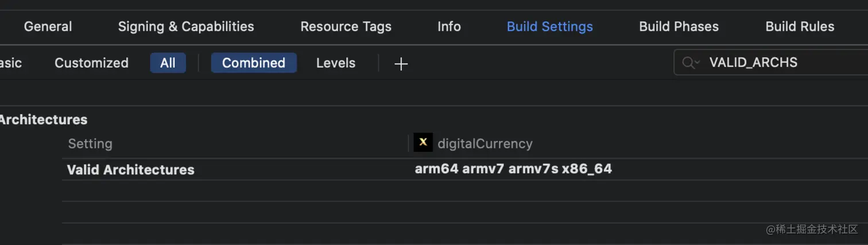Select the Build Settings tab
The height and width of the screenshot is (245, 868).
point(550,26)
